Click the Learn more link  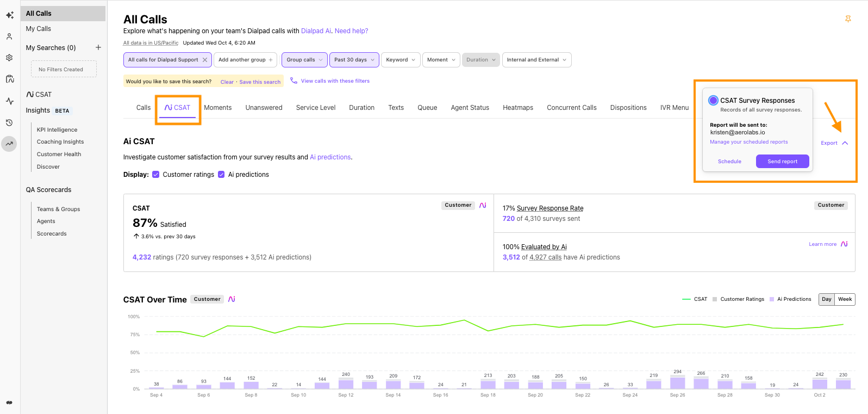coord(822,244)
